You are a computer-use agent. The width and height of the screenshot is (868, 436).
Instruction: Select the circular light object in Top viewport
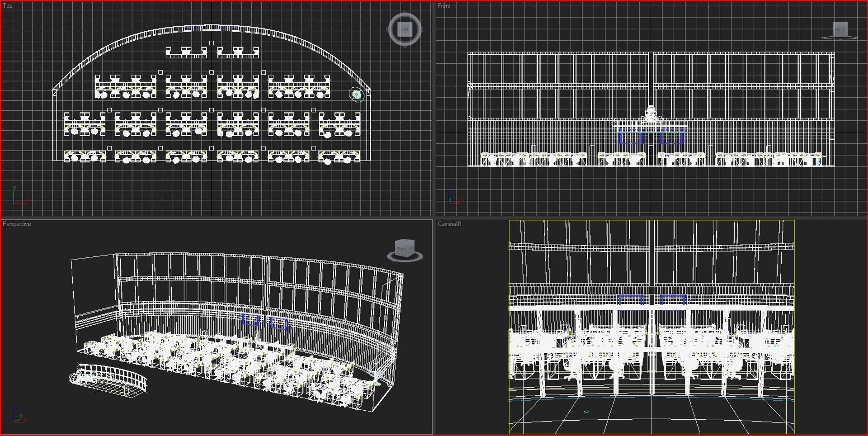pos(357,95)
